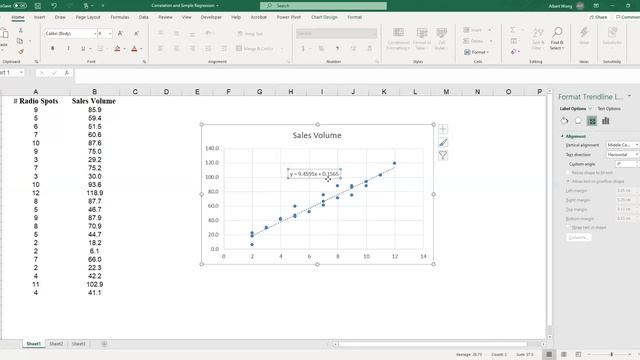Viewport: 640px width, 360px height.
Task: Open Find & Select
Action: tap(557, 39)
